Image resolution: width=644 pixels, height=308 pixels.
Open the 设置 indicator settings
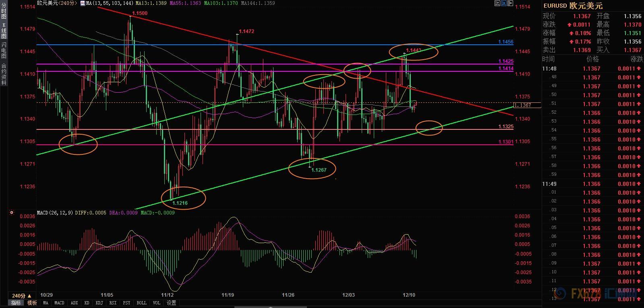coord(171,303)
